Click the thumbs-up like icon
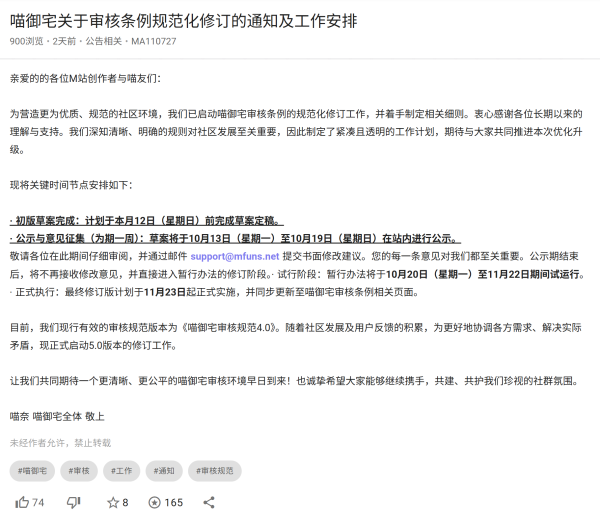Image resolution: width=600 pixels, height=526 pixels. pyautogui.click(x=22, y=502)
